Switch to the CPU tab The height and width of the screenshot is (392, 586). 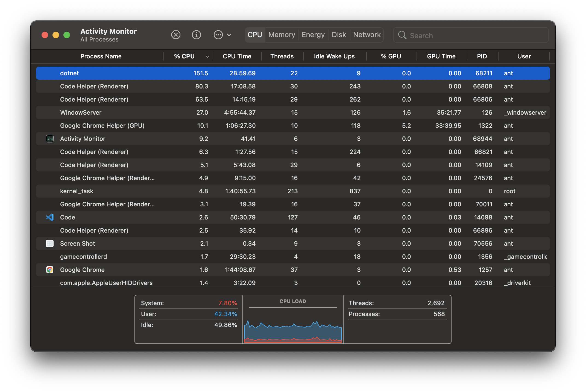coord(255,35)
